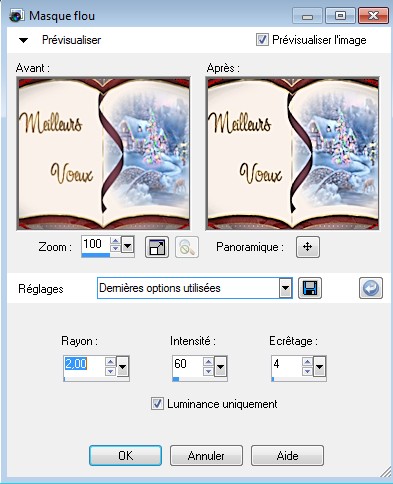The width and height of the screenshot is (393, 484).
Task: Open help with the Aide button
Action: (x=287, y=455)
